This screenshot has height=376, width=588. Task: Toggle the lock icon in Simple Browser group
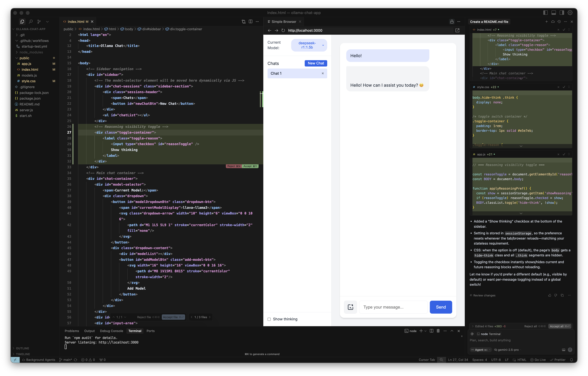pyautogui.click(x=452, y=22)
